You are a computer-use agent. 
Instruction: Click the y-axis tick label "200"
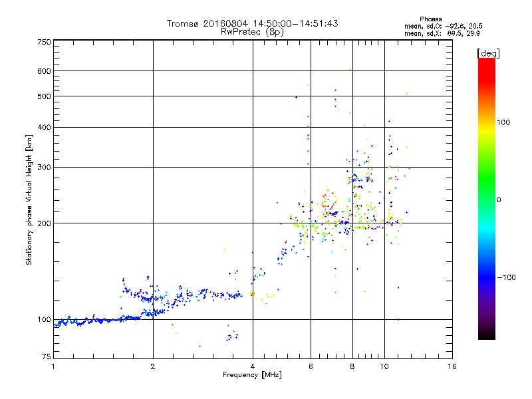pyautogui.click(x=44, y=223)
